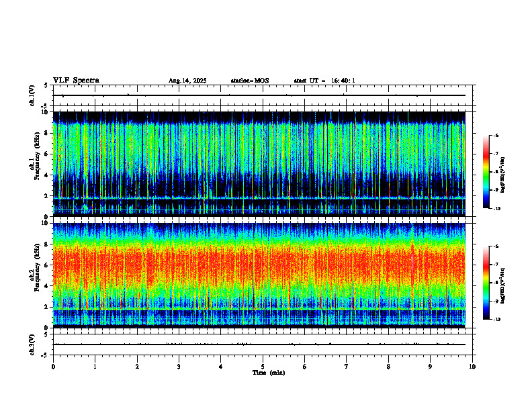
Task: Click the "-6" label on ch.2 colorbar
Action: click(x=496, y=246)
